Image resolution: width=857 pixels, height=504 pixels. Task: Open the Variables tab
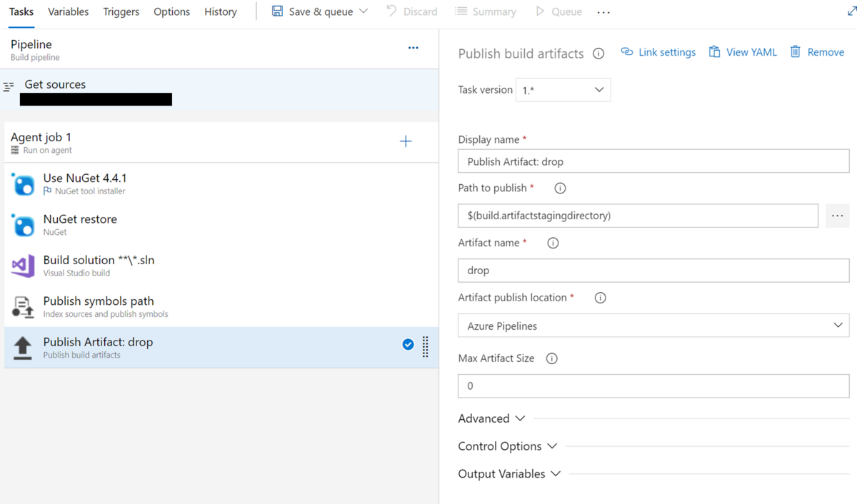coord(69,11)
